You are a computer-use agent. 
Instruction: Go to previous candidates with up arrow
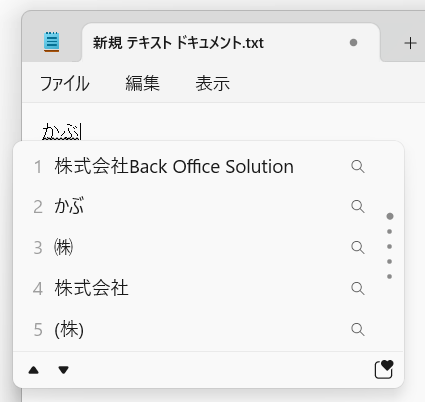pyautogui.click(x=34, y=370)
